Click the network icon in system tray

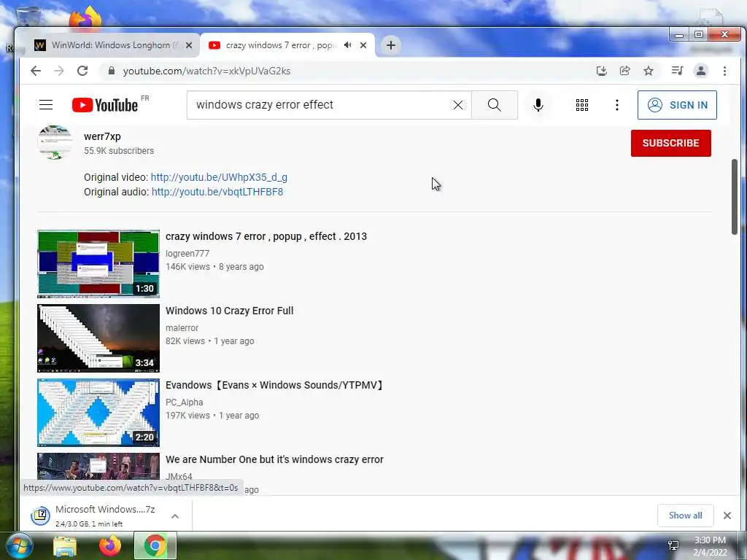673,545
